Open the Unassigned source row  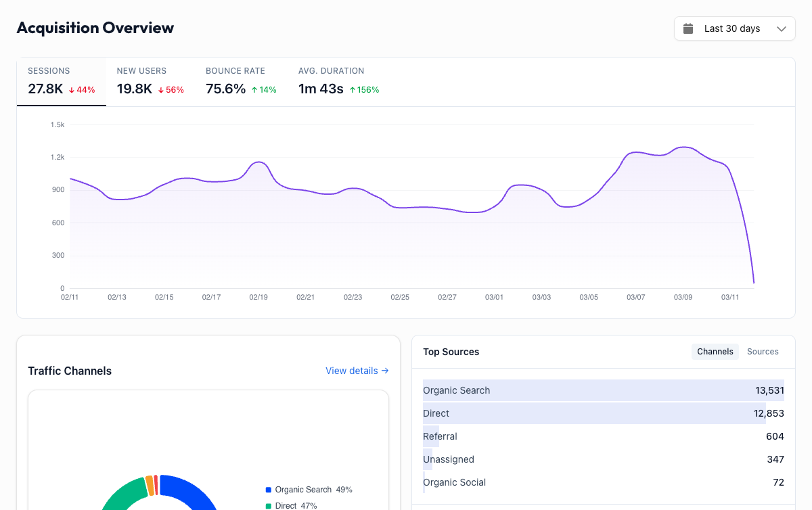(603, 459)
